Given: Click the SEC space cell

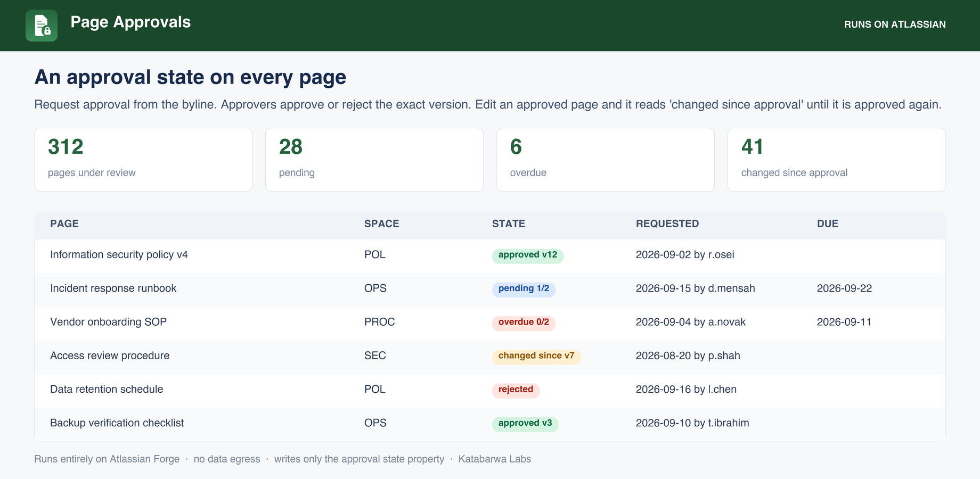Looking at the screenshot, I should pos(375,356).
